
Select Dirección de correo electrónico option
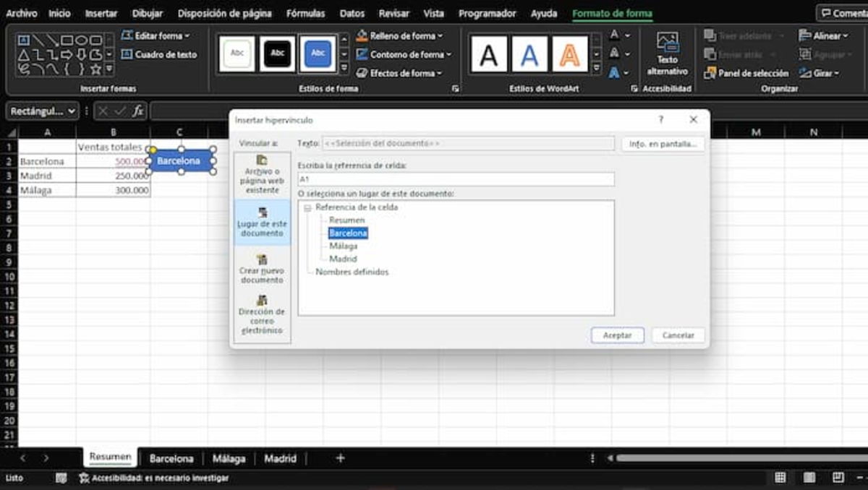tap(261, 311)
